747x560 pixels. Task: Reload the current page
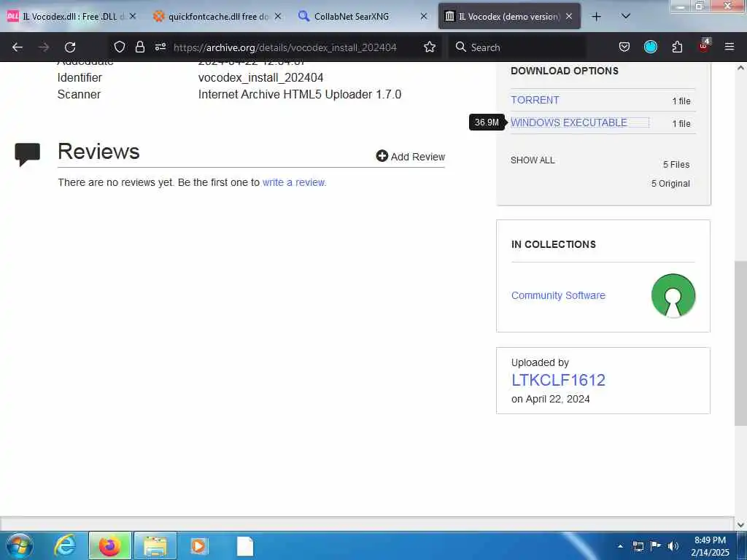(70, 47)
